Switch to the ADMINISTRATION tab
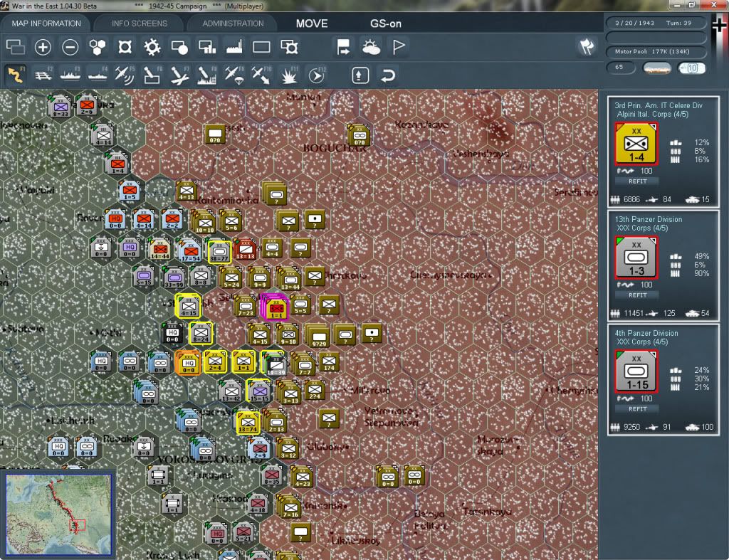This screenshot has width=729, height=560. [233, 23]
